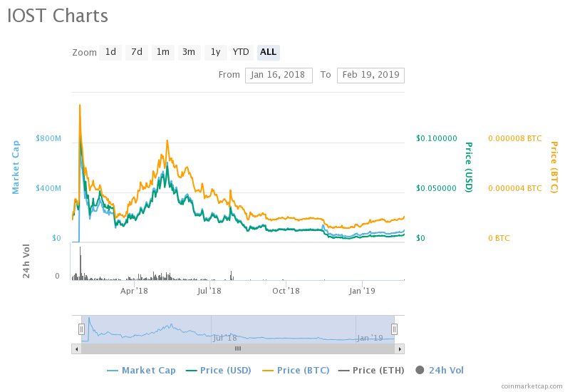
Task: Click the Apr '18 axis label
Action: click(134, 291)
